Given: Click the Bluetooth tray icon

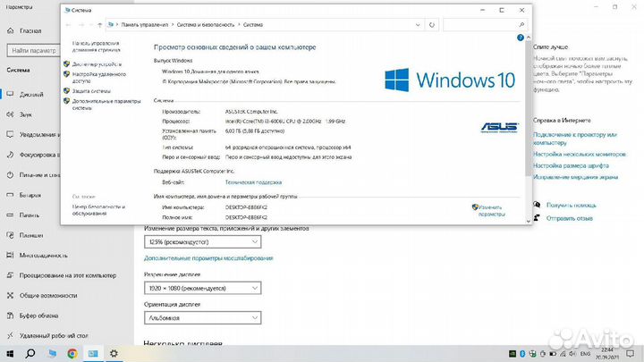Looking at the screenshot, I should pos(522,353).
